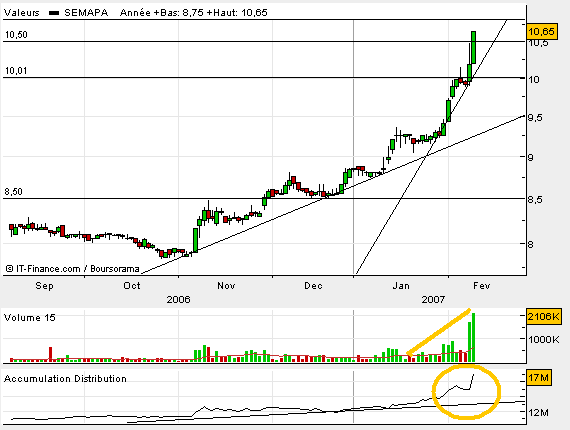Click the 8,50 support line label
Screen dimensions: 570x430
[13, 192]
